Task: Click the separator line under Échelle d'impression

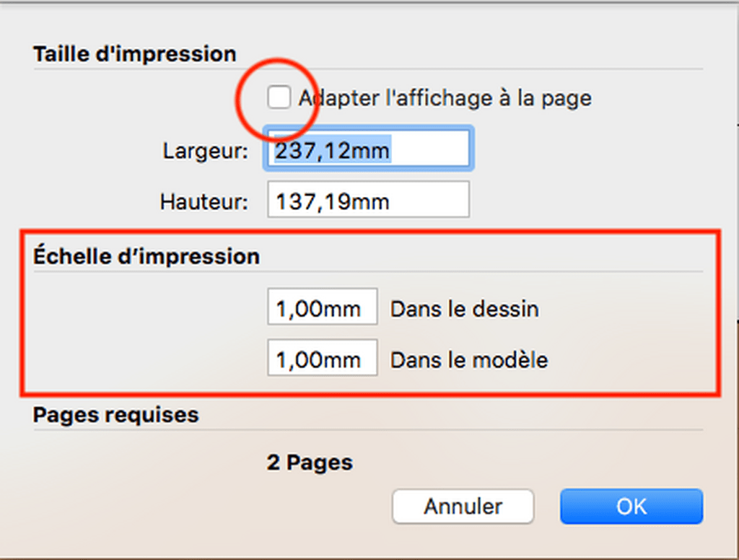Action: 368,272
